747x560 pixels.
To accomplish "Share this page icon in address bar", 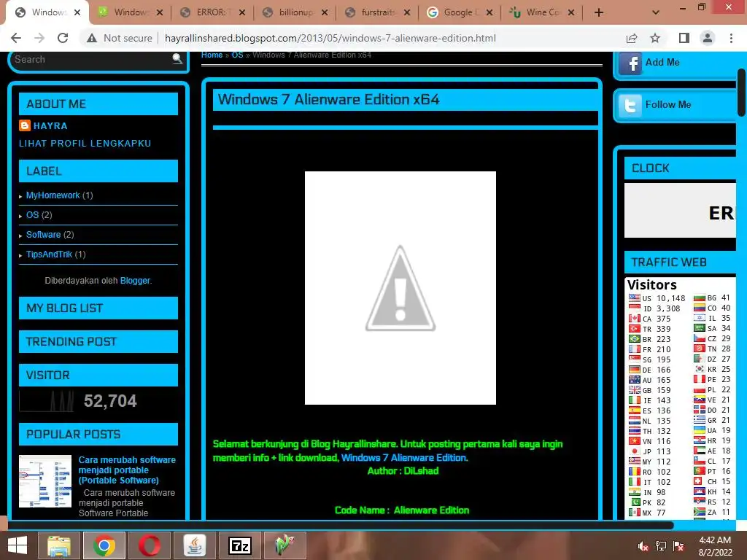I will click(632, 38).
